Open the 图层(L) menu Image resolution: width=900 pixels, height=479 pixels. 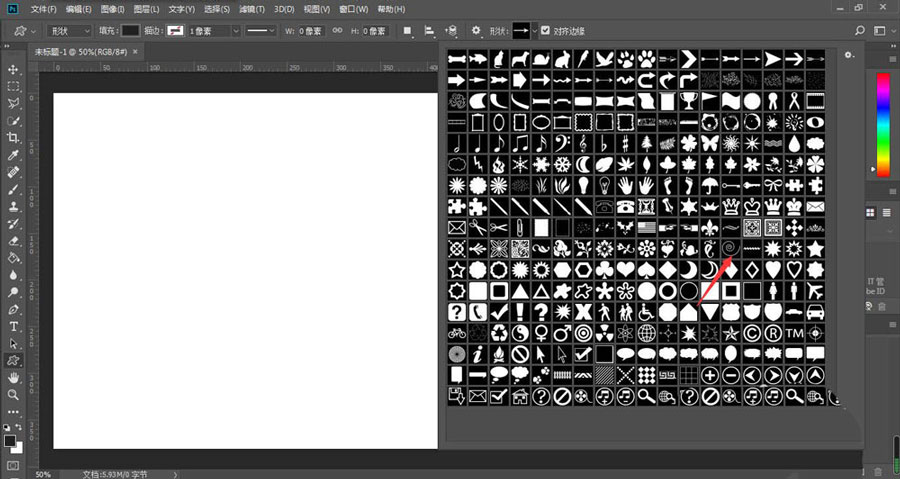146,9
